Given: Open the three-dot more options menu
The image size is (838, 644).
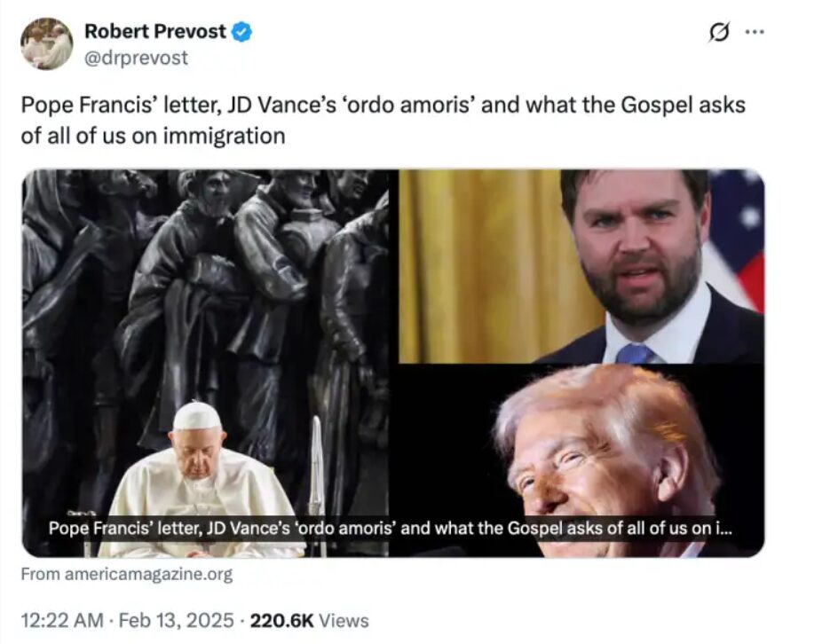Looking at the screenshot, I should 755,32.
